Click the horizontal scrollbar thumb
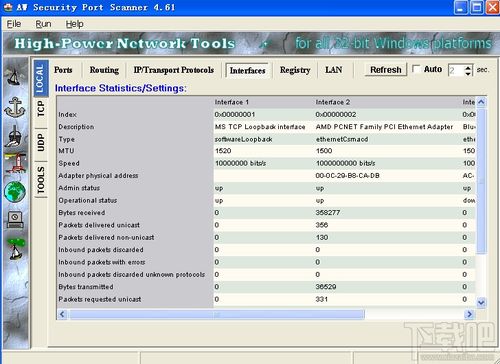Screen dimensions: 500x364 pos(217,314)
